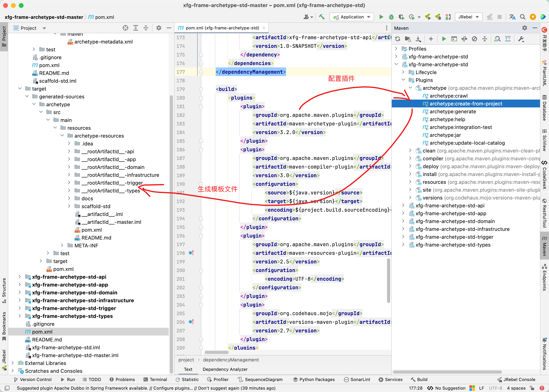
Task: Collapse the Plugins node in Maven
Action: [403, 80]
